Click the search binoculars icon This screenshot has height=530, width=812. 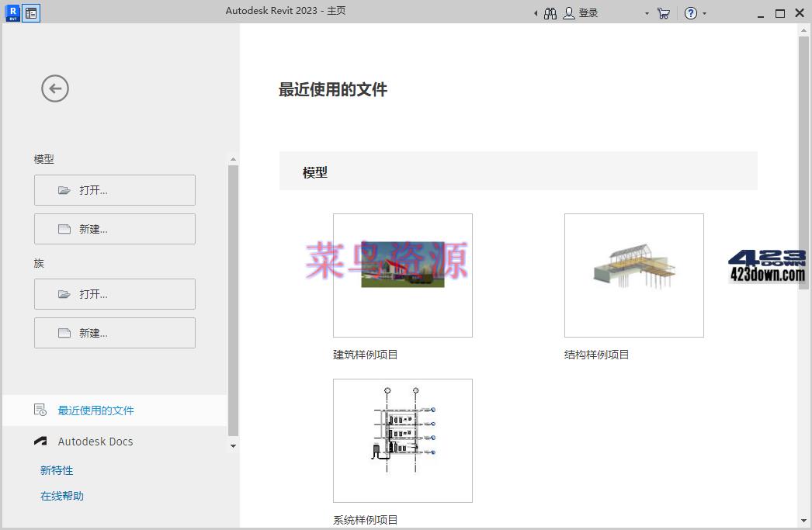(550, 13)
